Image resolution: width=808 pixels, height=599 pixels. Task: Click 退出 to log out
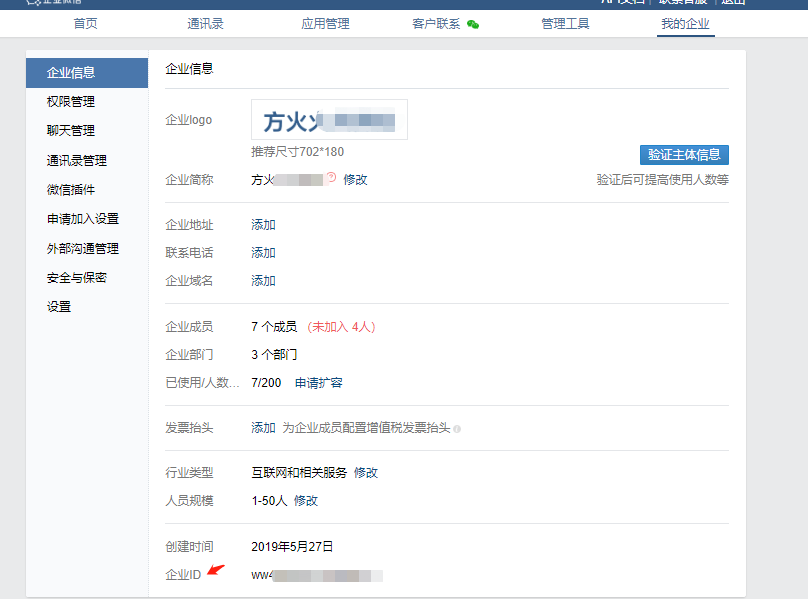click(731, 3)
